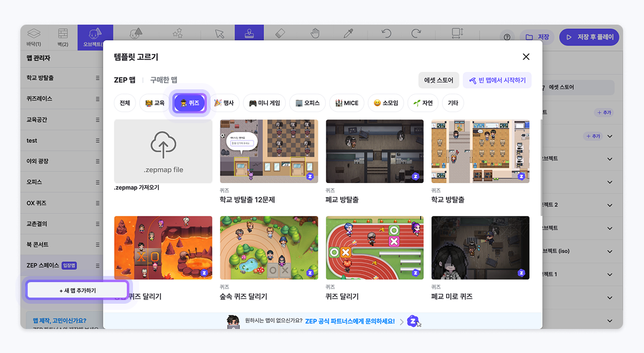Screen dimensions: 644x353
Task: Open menu handle for 야외 광장 map
Action: click(97, 161)
